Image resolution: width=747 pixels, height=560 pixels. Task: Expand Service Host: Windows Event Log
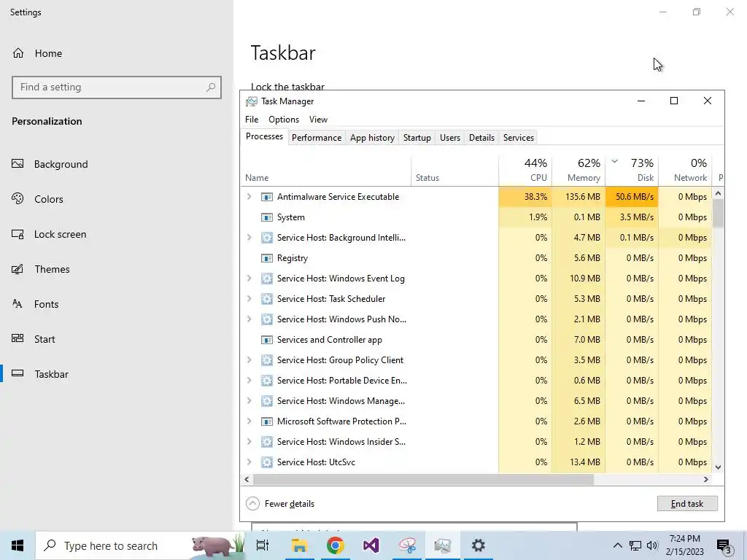pyautogui.click(x=249, y=278)
